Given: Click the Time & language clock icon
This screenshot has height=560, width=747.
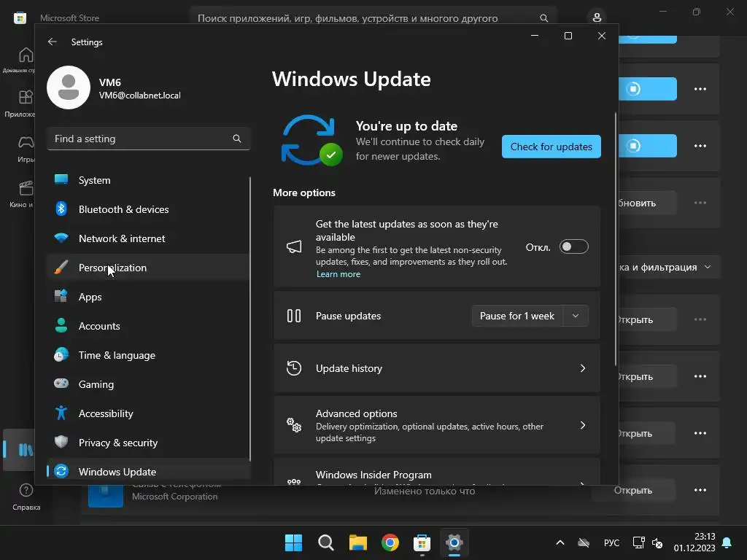Looking at the screenshot, I should coord(61,355).
